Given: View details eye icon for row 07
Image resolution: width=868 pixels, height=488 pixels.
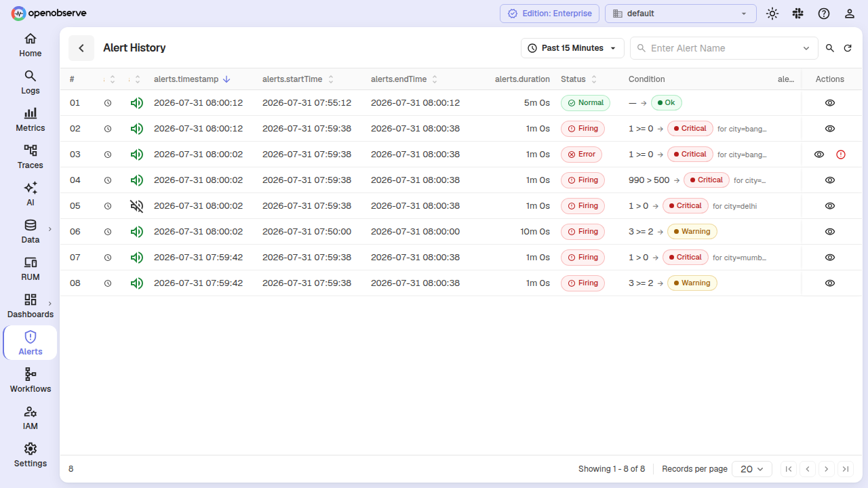Looking at the screenshot, I should coord(830,258).
